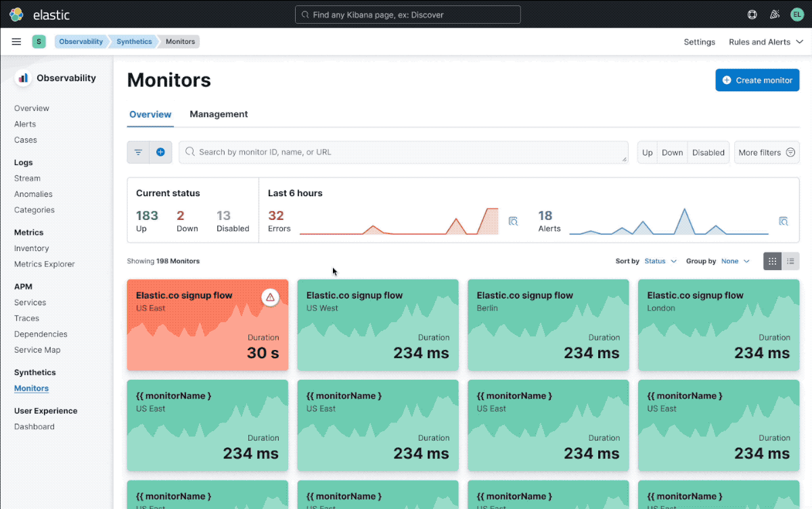Open Cases in the sidebar
This screenshot has width=812, height=509.
(26, 140)
